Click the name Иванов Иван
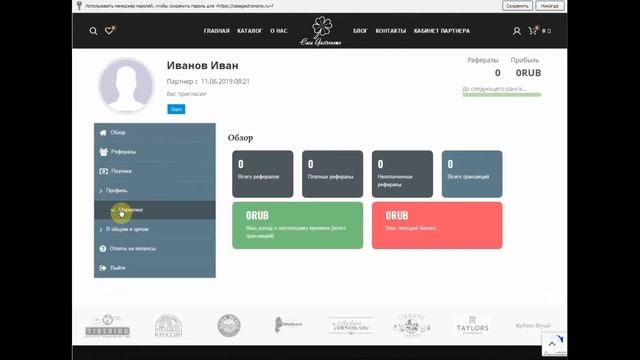This screenshot has height=360, width=640. tap(202, 65)
